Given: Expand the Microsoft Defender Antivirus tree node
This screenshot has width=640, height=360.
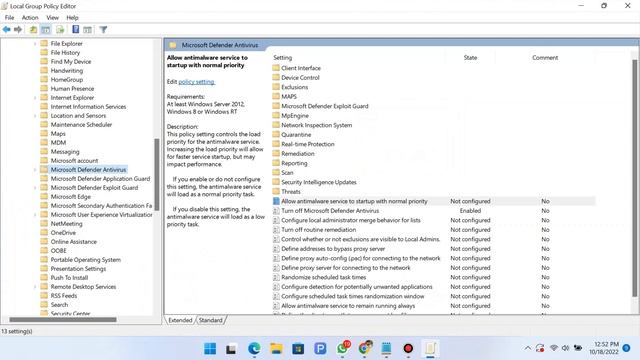Looking at the screenshot, I should point(35,169).
